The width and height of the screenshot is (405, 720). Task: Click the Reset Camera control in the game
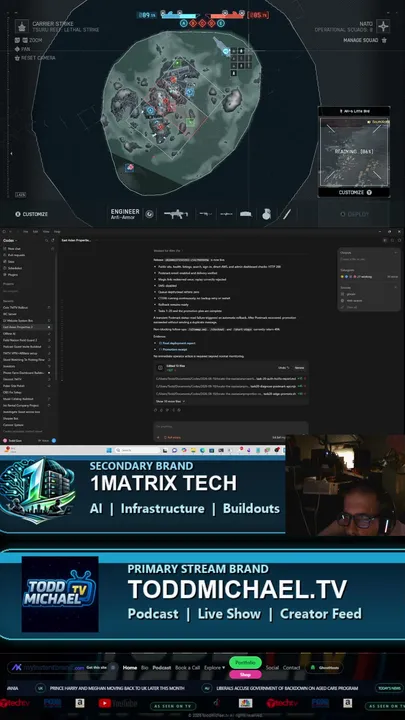tap(35, 58)
